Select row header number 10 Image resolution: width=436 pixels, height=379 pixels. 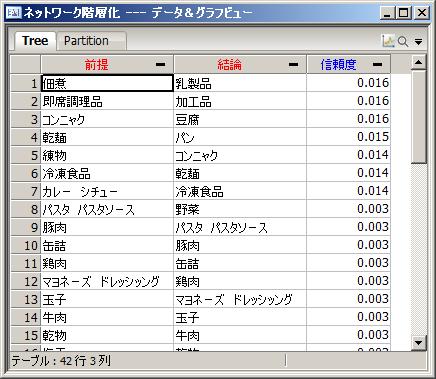(x=26, y=245)
